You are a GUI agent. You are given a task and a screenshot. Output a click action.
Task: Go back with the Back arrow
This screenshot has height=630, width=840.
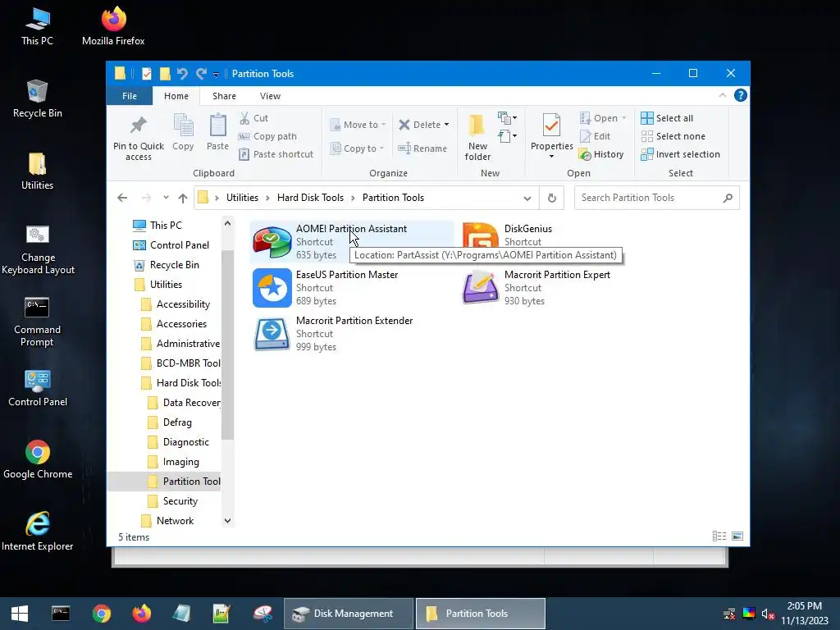tap(122, 198)
